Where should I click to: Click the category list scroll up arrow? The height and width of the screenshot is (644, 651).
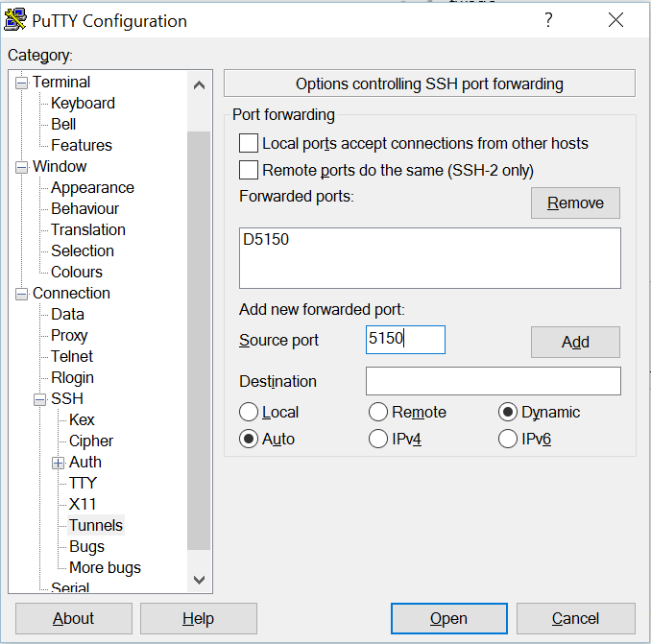[x=200, y=85]
